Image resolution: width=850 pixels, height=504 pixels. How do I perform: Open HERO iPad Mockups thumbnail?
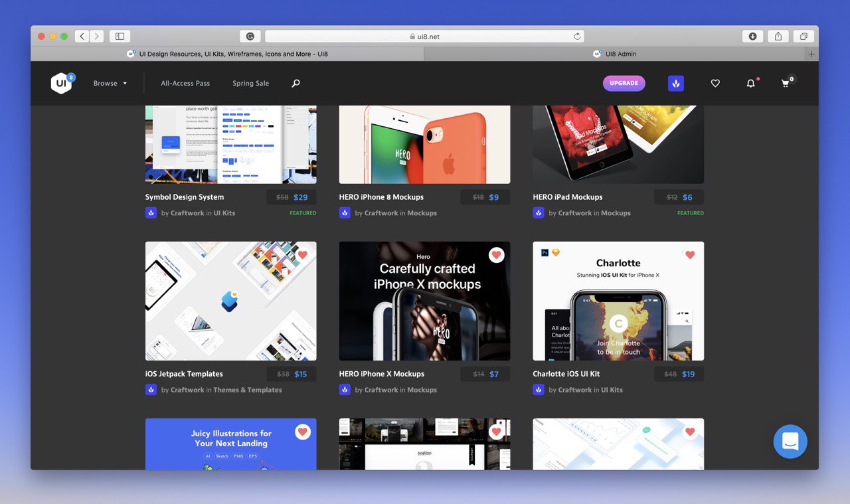(618, 144)
